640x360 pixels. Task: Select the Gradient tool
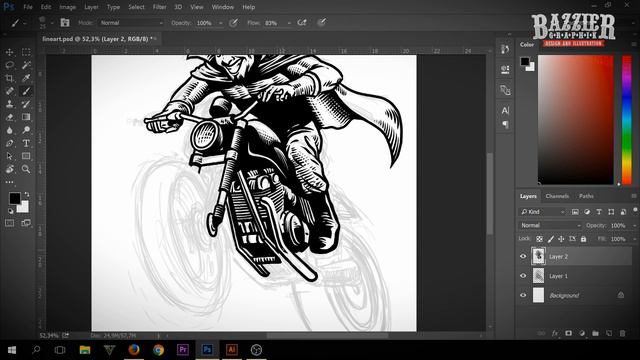tap(26, 117)
